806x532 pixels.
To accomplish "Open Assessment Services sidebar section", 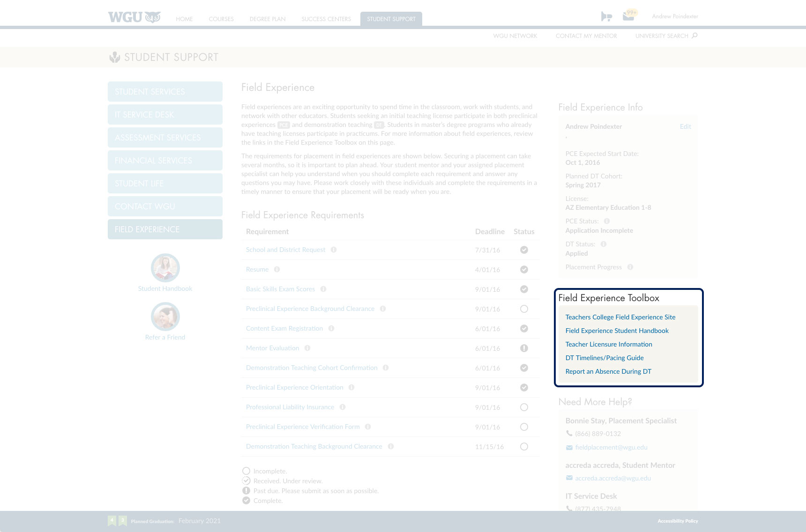I will pos(165,138).
